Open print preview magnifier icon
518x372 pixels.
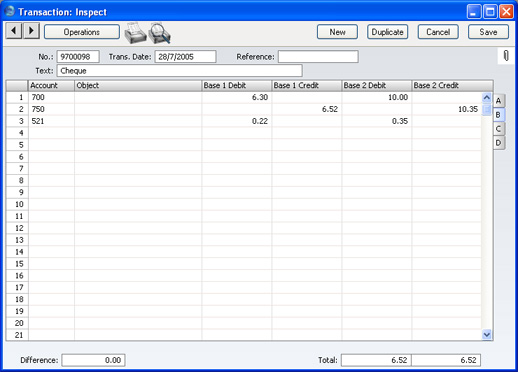tap(159, 33)
